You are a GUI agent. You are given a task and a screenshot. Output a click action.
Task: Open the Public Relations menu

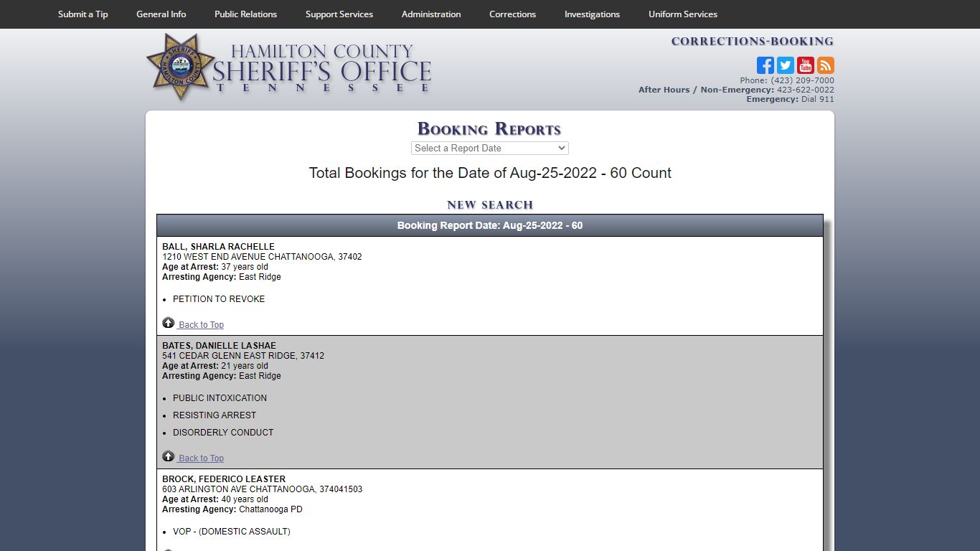(245, 14)
